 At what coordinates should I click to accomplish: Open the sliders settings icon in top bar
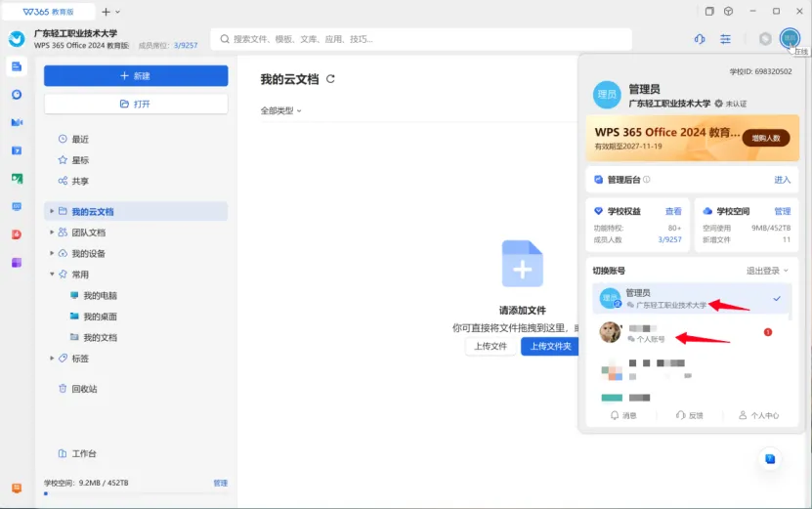(x=725, y=39)
